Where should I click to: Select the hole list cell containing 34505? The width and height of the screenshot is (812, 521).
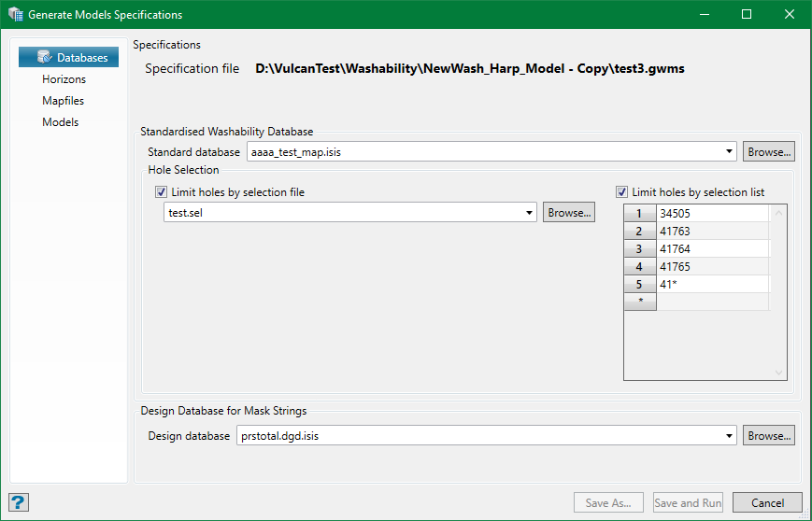(712, 214)
